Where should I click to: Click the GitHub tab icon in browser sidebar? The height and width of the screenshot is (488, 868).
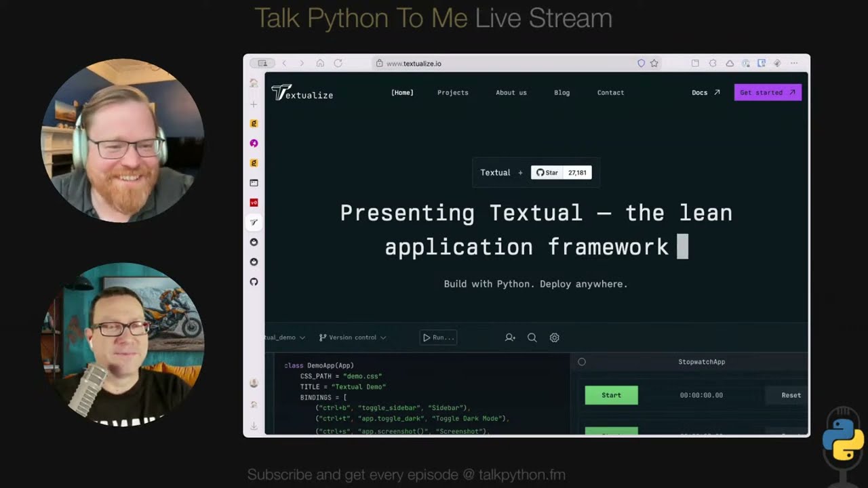254,281
